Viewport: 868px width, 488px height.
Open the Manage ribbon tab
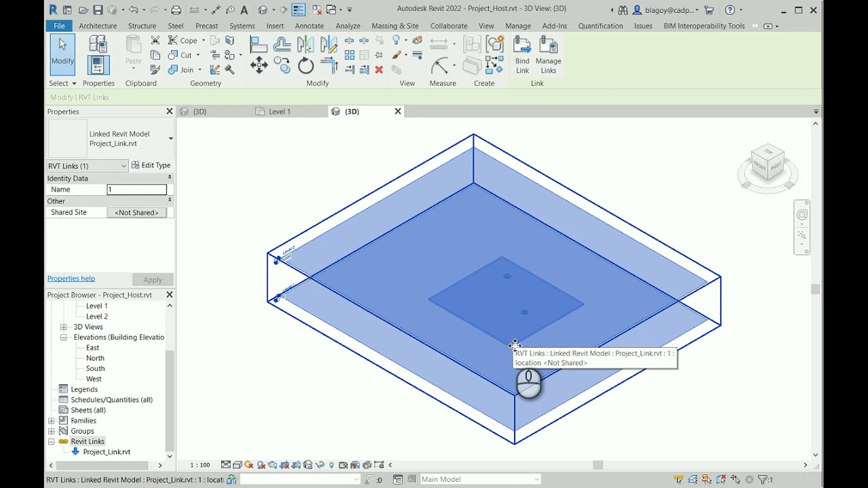pos(518,26)
